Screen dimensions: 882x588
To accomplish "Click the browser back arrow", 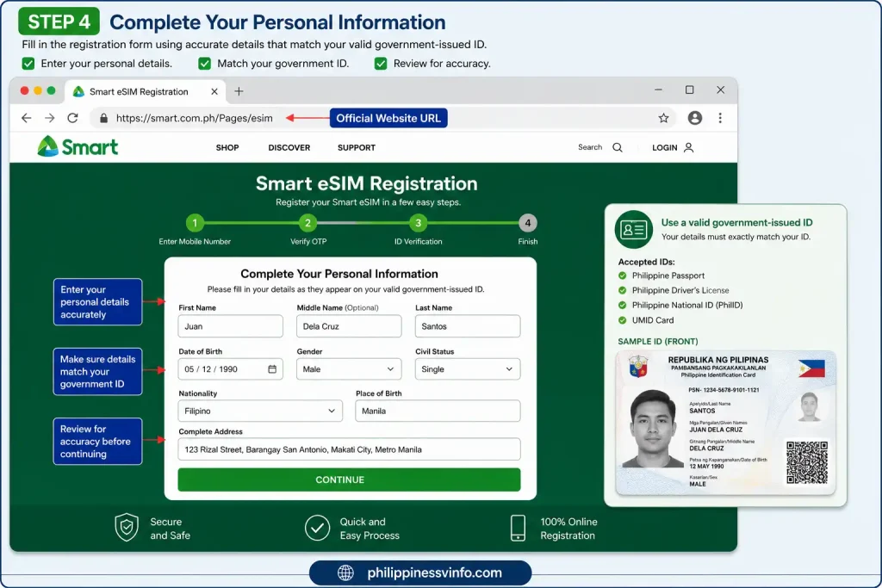I will point(27,118).
